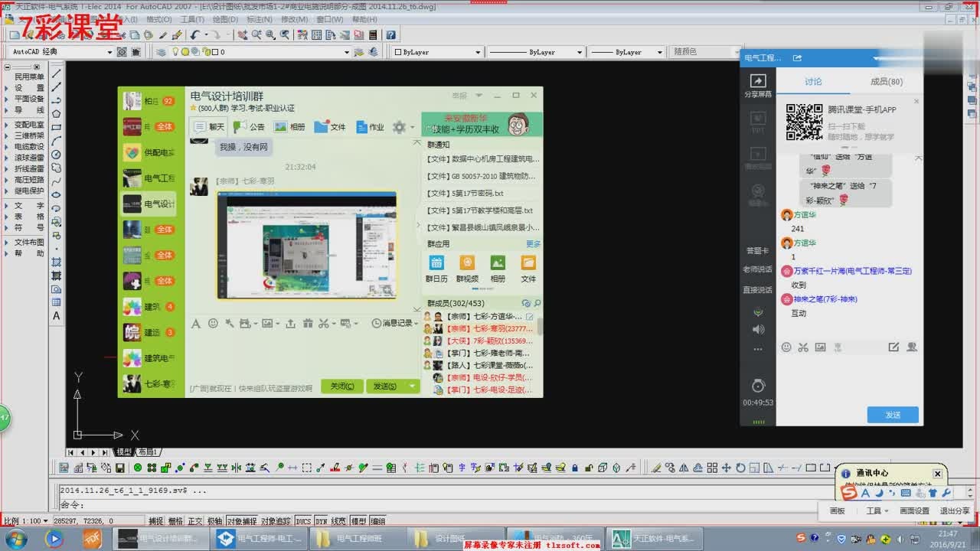Select the Spline tool in draw toolbar
Image resolution: width=980 pixels, height=551 pixels.
pos(57,181)
